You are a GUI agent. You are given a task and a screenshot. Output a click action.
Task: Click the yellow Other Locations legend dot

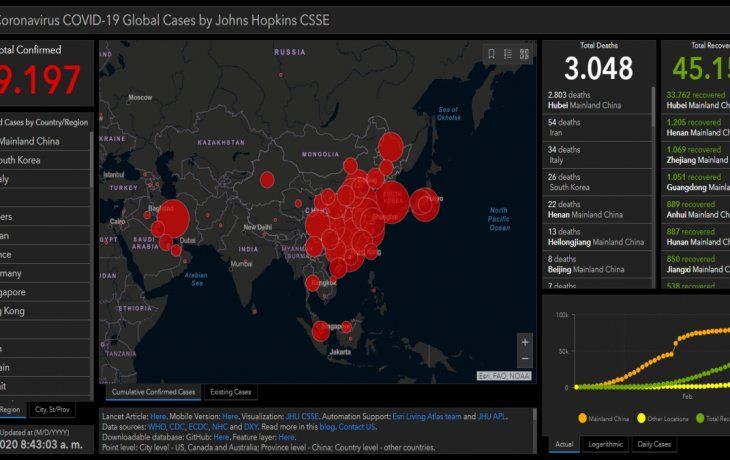641,418
